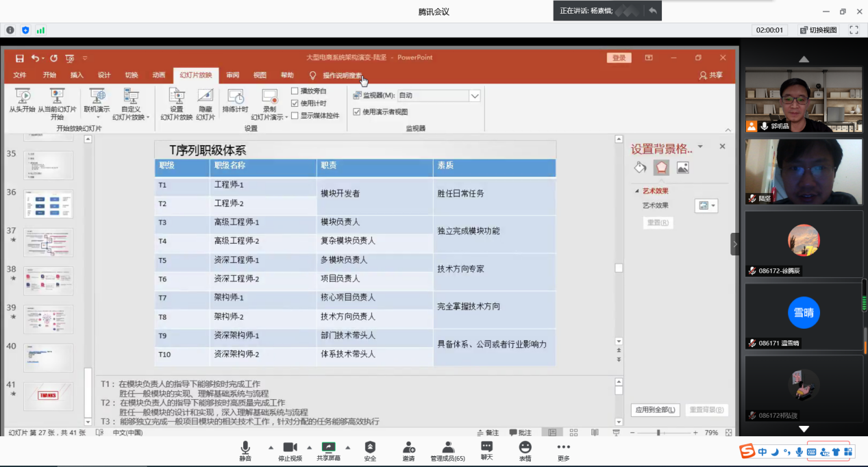Switch to the 审阅 ribbon tab
The image size is (868, 467).
point(233,75)
